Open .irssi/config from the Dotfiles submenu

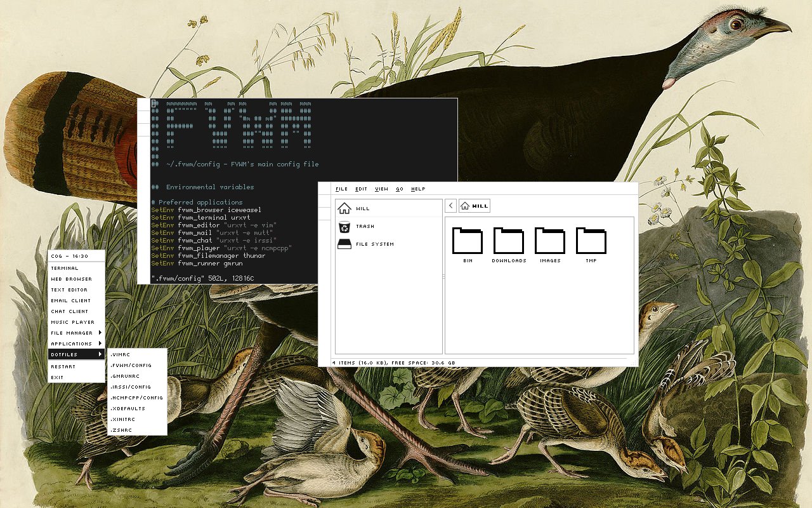[x=137, y=387]
